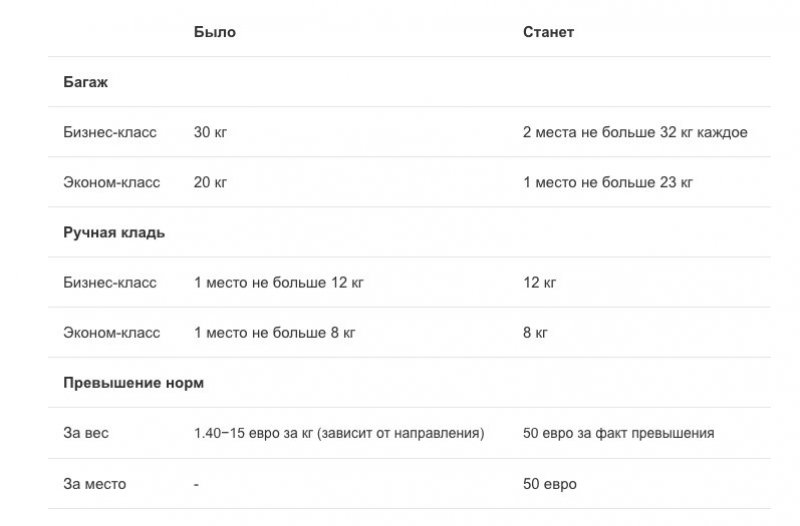The height and width of the screenshot is (526, 800).
Task: Click the "20 кг" cell
Action: click(210, 182)
